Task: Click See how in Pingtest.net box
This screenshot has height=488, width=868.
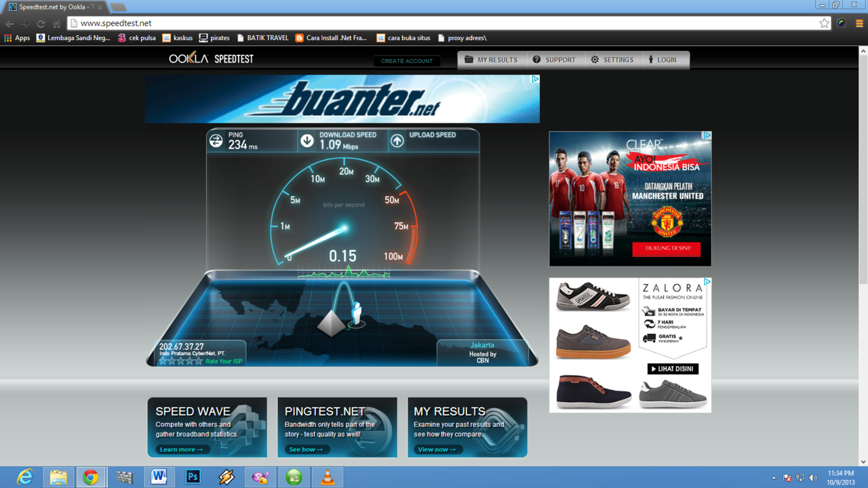Action: 307,449
